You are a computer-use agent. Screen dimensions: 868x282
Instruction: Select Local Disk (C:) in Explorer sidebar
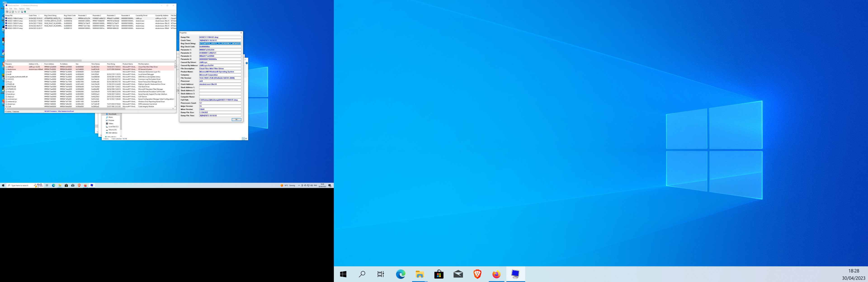113,127
